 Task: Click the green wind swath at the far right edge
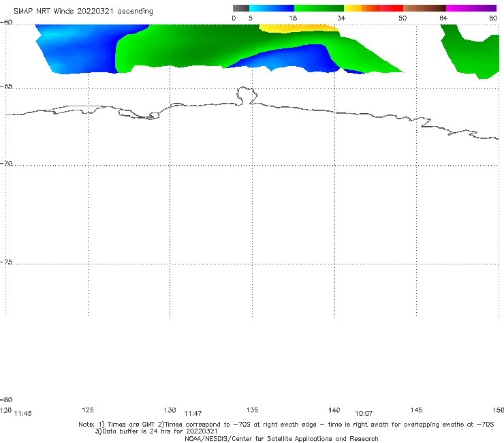(x=473, y=55)
